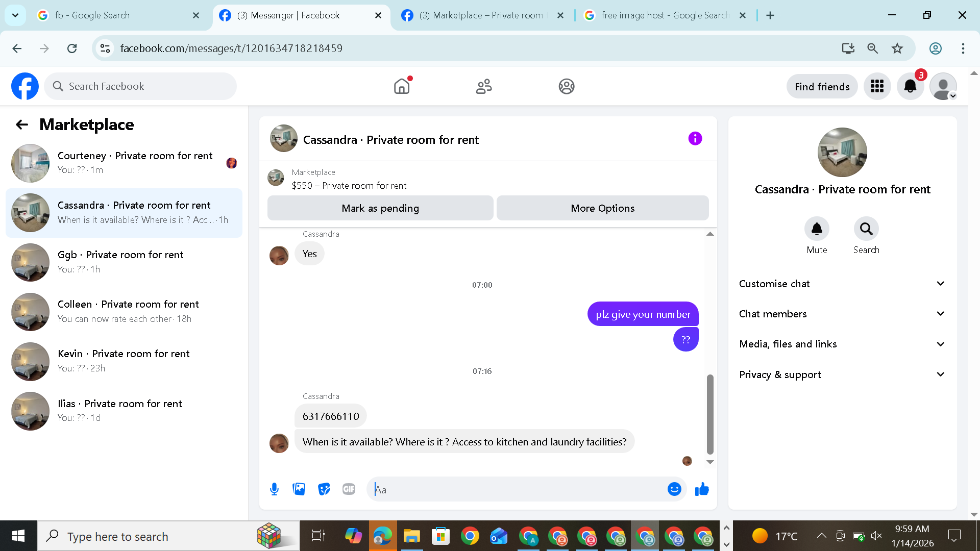Open the conversation information icon
This screenshot has height=551, width=980.
(x=695, y=139)
